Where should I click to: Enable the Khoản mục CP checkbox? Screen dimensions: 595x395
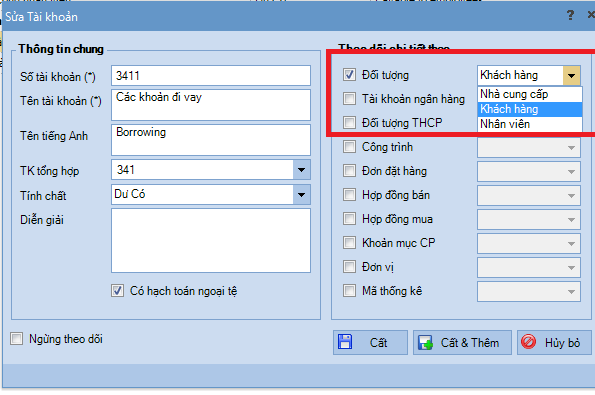tap(349, 242)
